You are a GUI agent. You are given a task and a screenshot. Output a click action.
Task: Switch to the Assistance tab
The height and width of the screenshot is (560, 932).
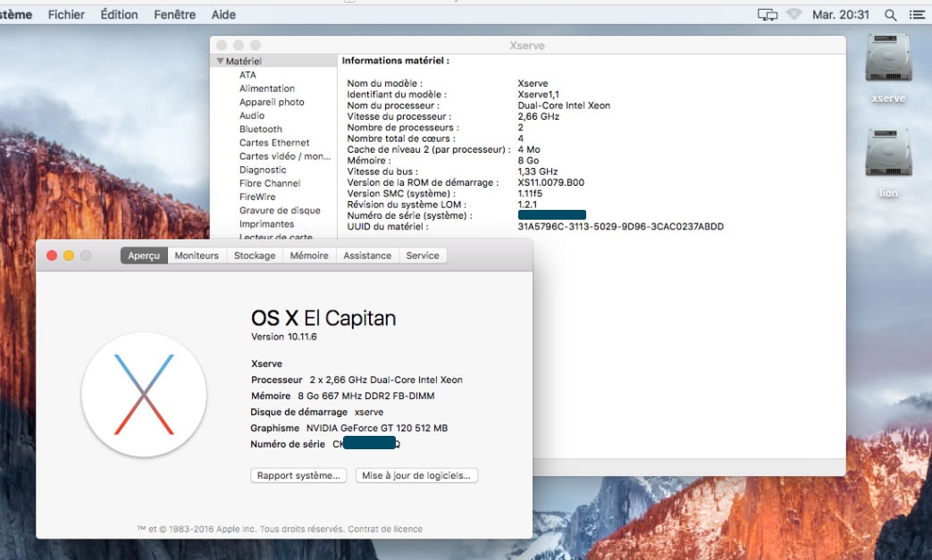(367, 255)
